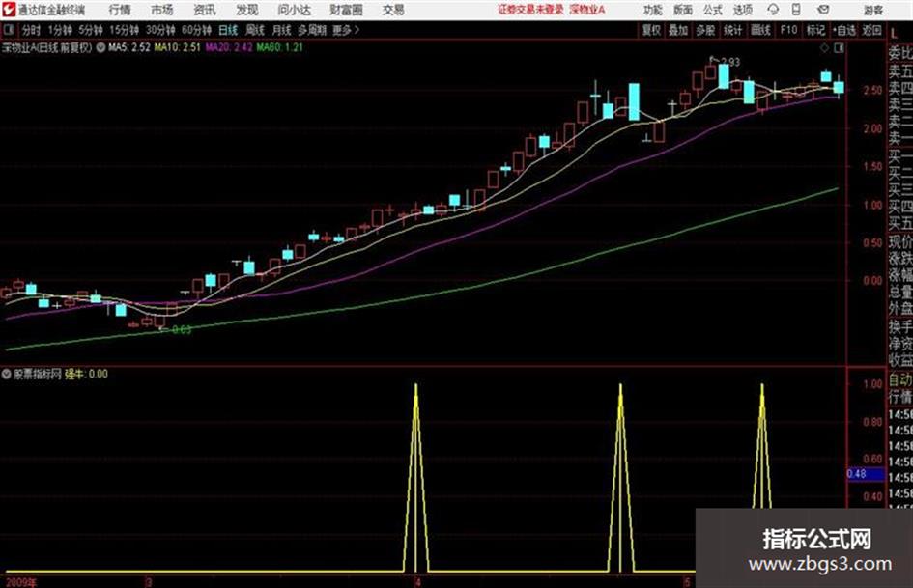913x588 pixels.
Task: Click the 标记 mark toolbar button
Action: coord(815,30)
